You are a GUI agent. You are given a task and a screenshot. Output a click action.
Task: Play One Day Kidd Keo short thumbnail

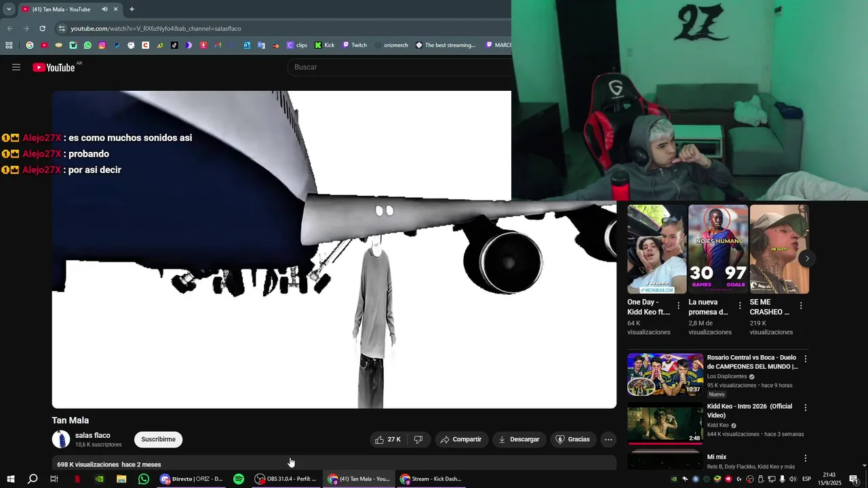pos(656,249)
